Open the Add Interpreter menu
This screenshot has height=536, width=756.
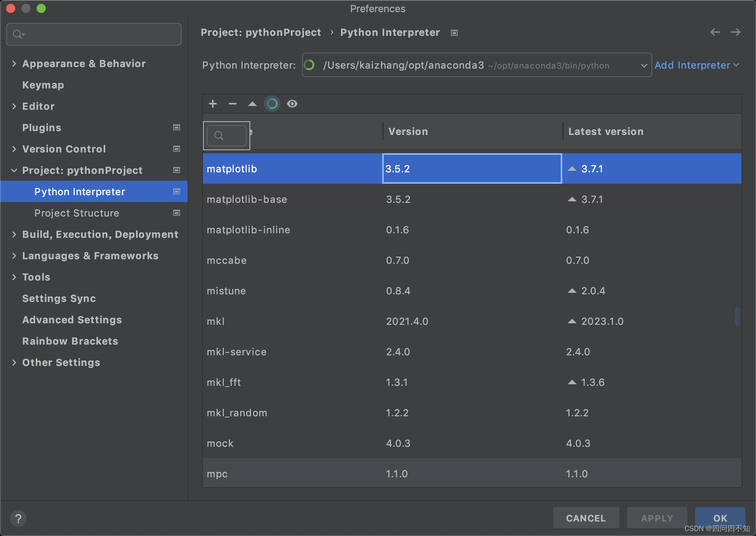697,65
